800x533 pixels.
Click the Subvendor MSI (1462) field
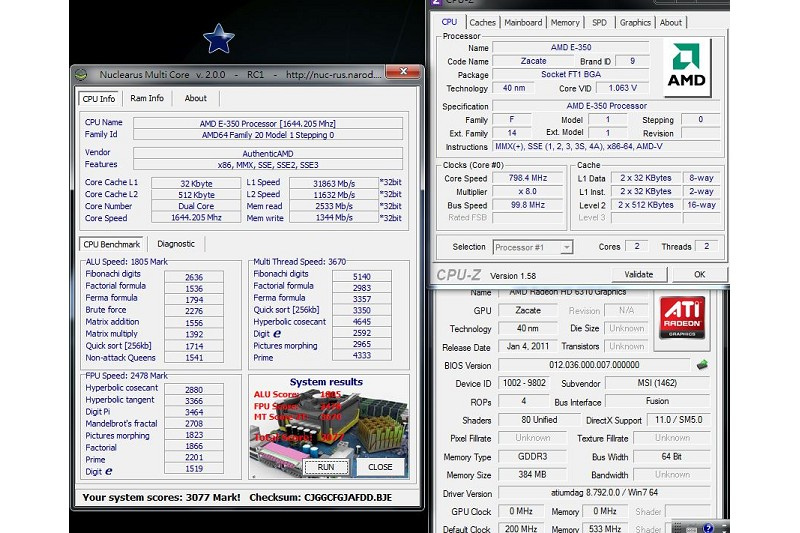click(657, 383)
